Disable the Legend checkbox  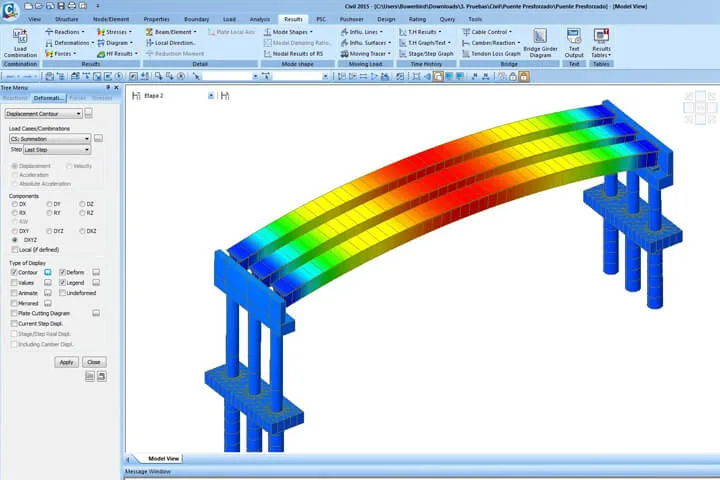62,282
